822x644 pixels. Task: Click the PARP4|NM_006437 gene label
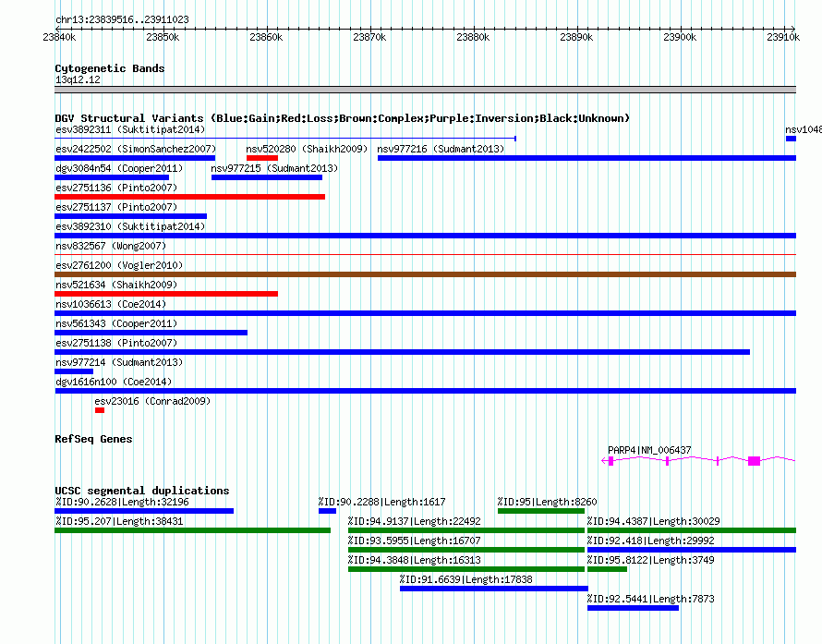click(649, 450)
